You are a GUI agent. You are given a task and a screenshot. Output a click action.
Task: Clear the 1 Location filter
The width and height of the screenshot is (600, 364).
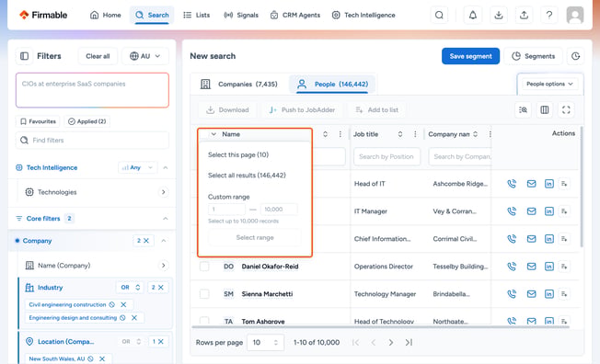pyautogui.click(x=157, y=341)
